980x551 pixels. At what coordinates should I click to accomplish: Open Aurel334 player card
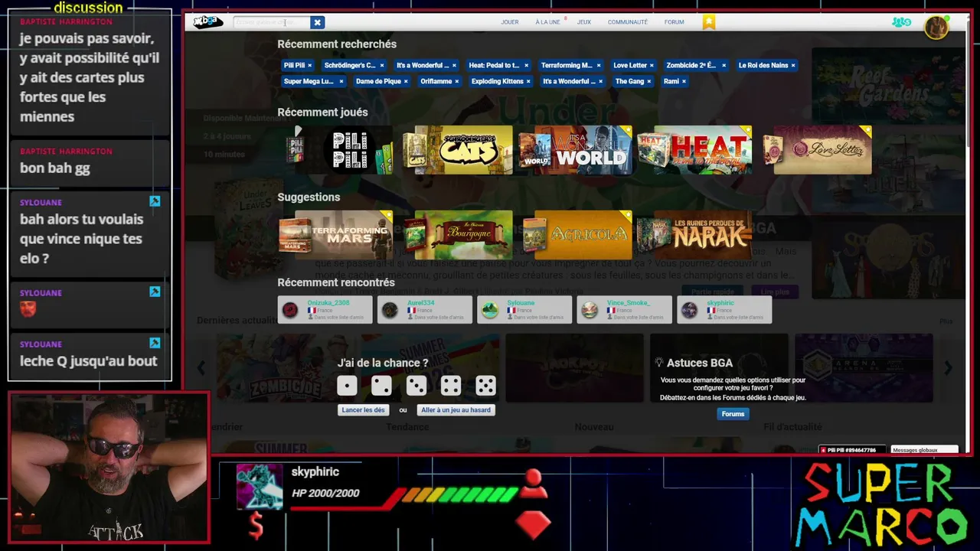coord(424,310)
